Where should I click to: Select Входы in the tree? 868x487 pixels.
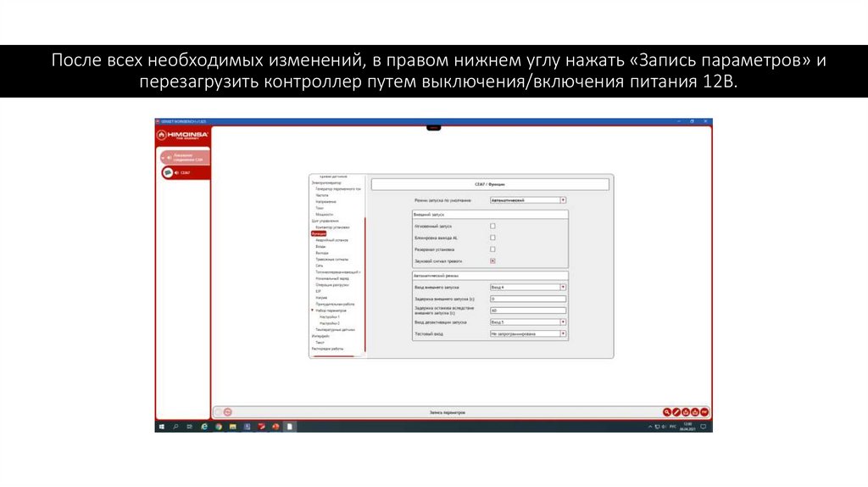click(320, 247)
